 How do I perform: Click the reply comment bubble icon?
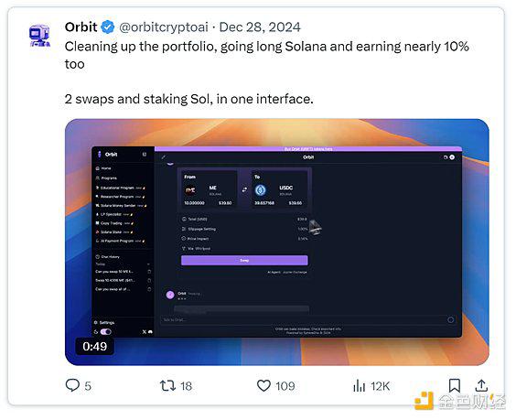(x=72, y=385)
